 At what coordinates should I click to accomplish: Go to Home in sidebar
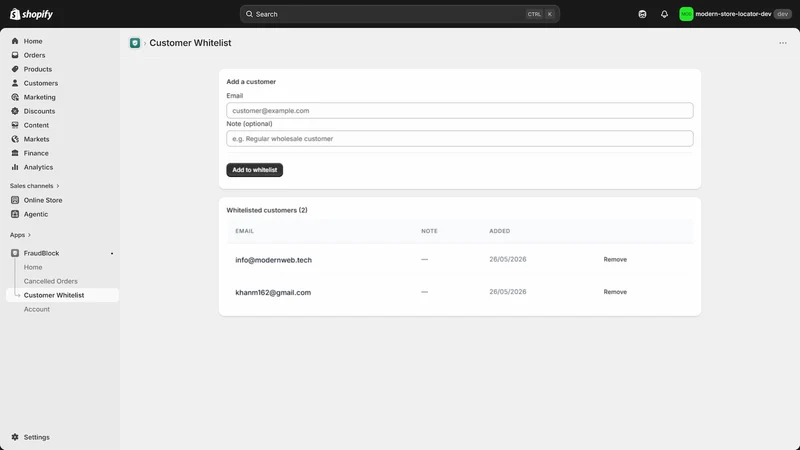(x=33, y=41)
